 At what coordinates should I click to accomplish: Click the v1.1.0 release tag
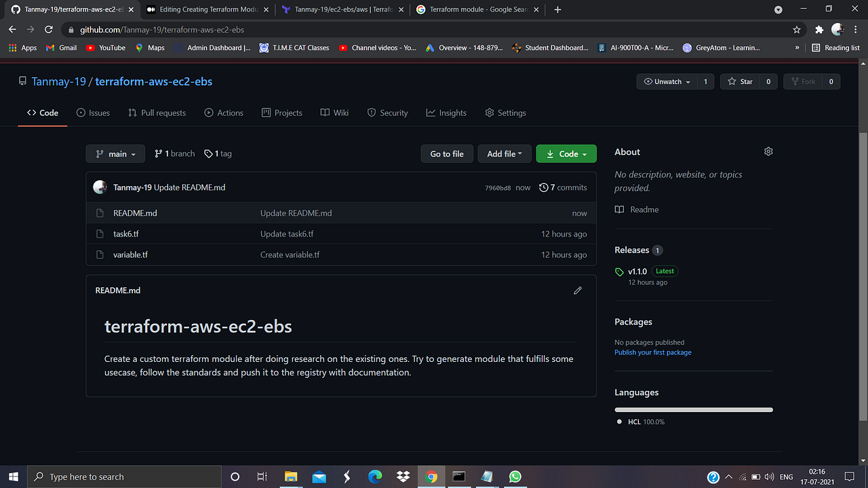(637, 271)
